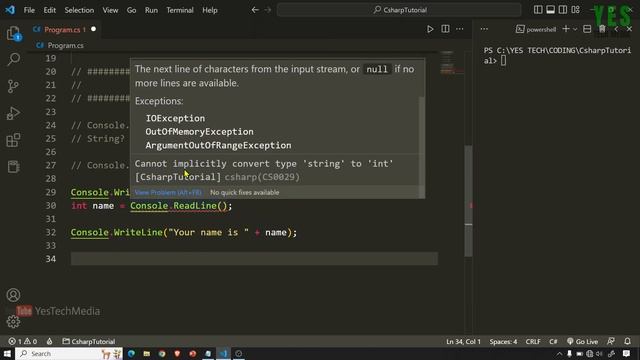Open the editor More Actions ellipsis

click(x=460, y=29)
